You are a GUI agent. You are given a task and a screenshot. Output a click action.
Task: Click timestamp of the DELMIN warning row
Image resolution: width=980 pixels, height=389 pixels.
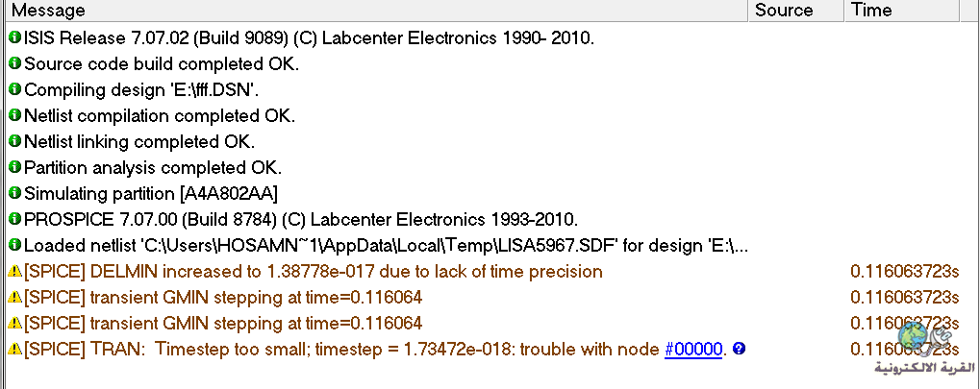(904, 272)
